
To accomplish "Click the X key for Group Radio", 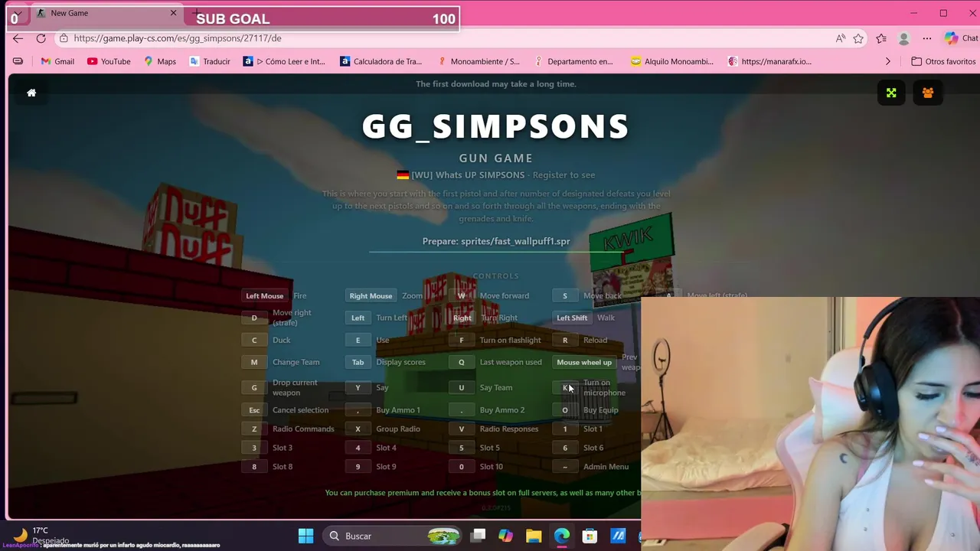I will tap(358, 429).
